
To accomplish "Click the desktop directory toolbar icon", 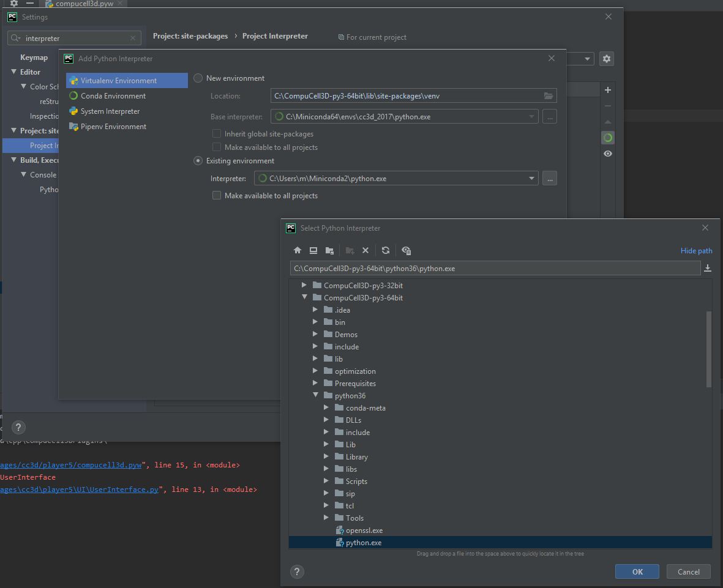I will tap(313, 250).
